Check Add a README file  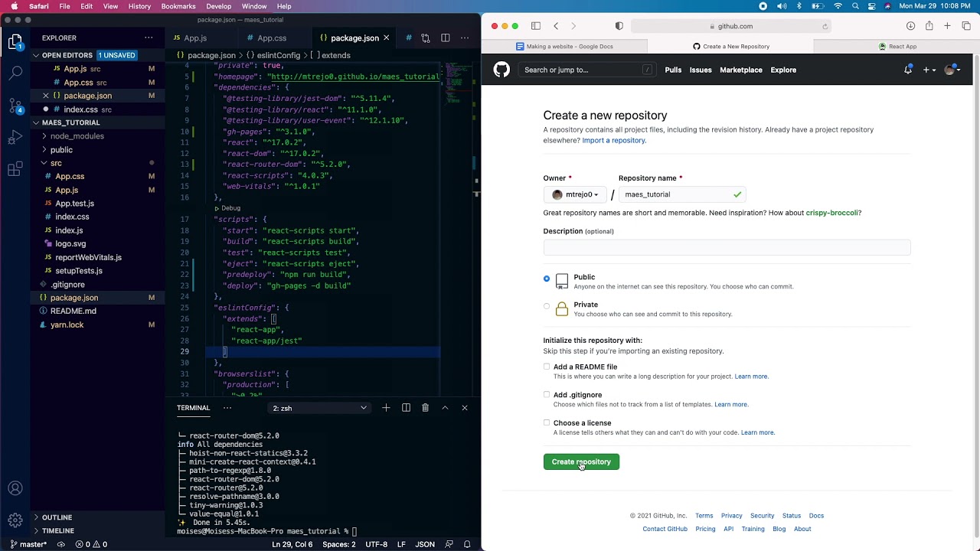click(x=547, y=367)
